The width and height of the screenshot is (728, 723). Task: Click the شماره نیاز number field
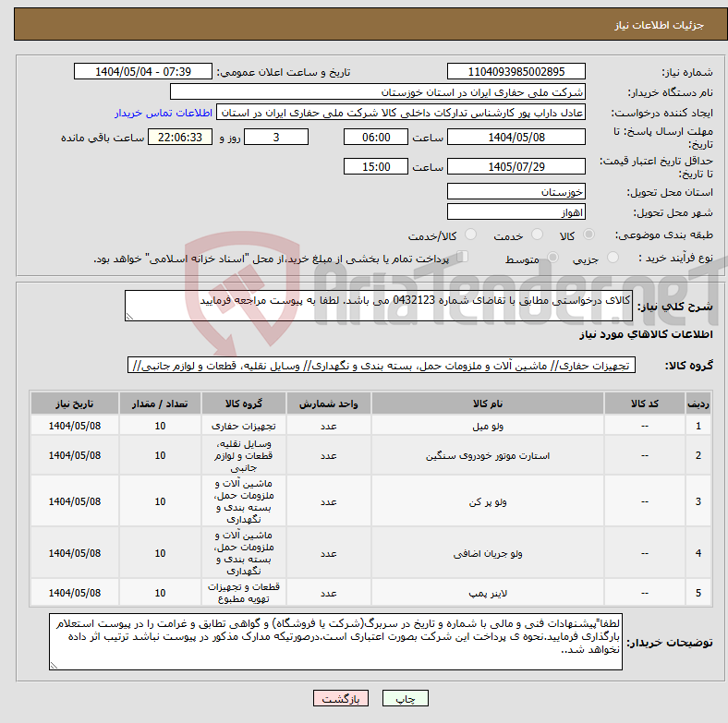click(516, 72)
